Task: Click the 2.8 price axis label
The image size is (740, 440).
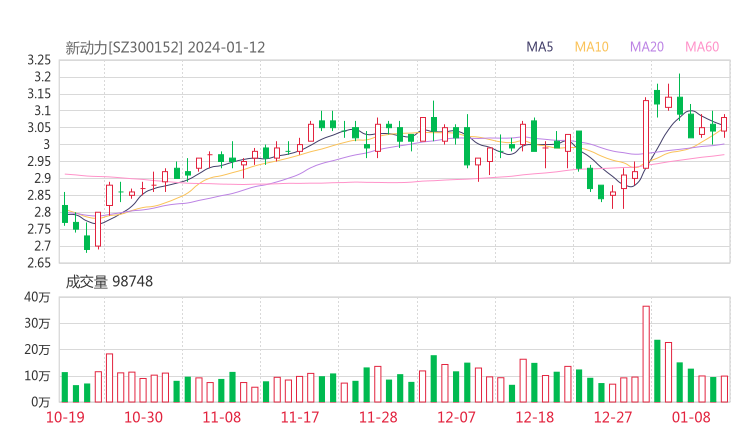Action: (x=42, y=212)
